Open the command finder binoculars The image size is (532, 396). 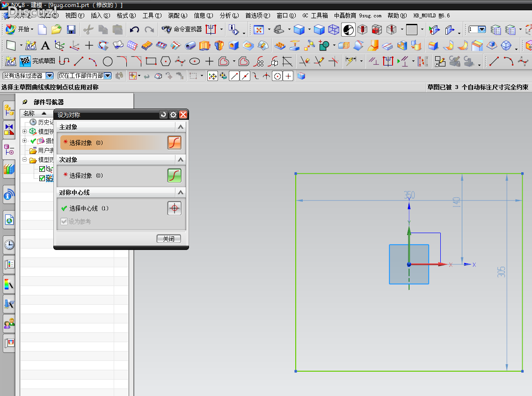click(166, 29)
